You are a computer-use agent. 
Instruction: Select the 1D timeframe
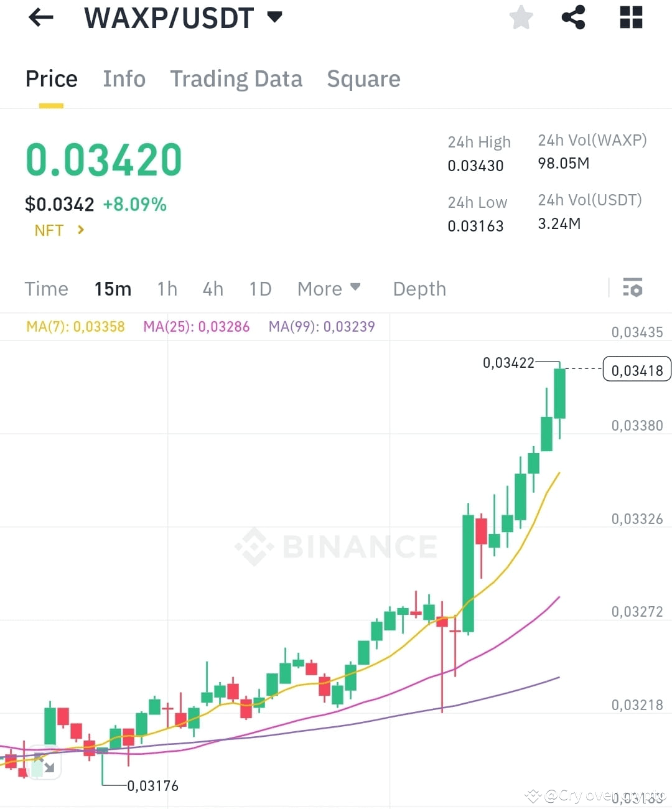pyautogui.click(x=260, y=289)
